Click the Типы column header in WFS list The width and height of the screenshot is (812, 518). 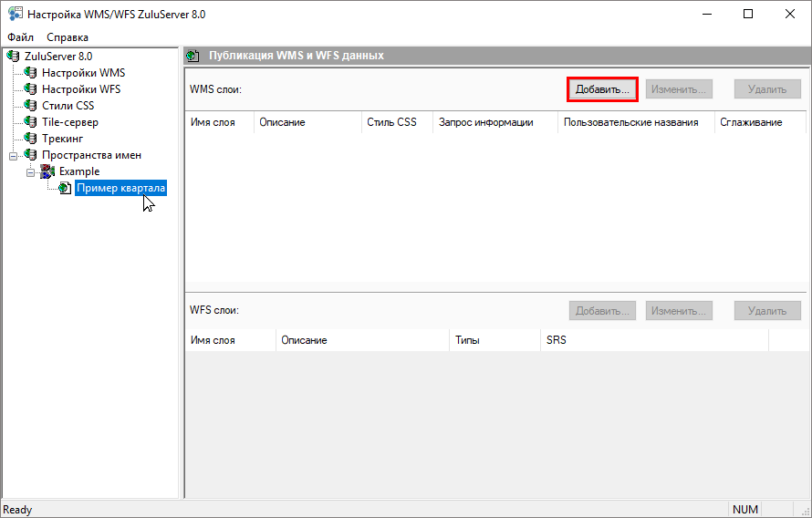click(493, 340)
